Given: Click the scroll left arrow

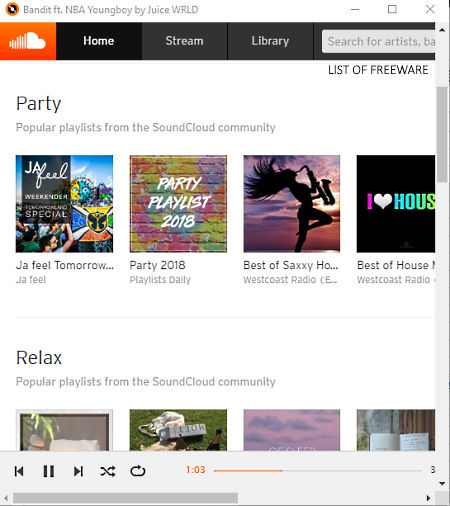Looking at the screenshot, I should point(6,498).
